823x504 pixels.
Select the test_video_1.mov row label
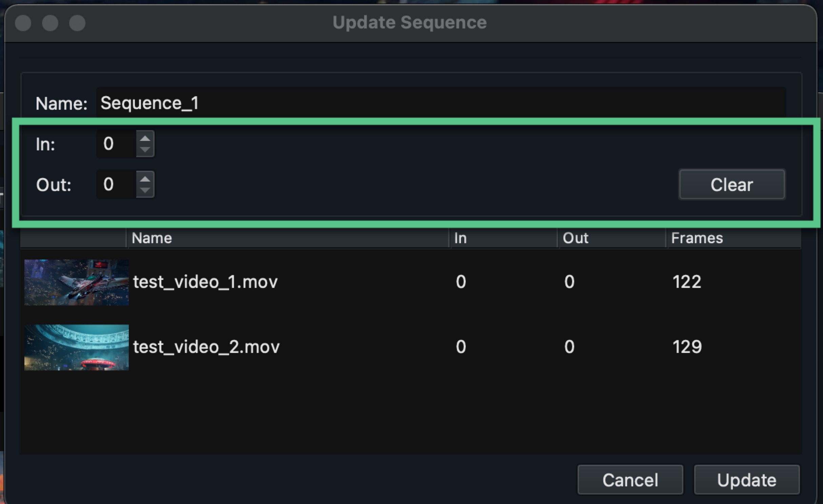coord(205,282)
